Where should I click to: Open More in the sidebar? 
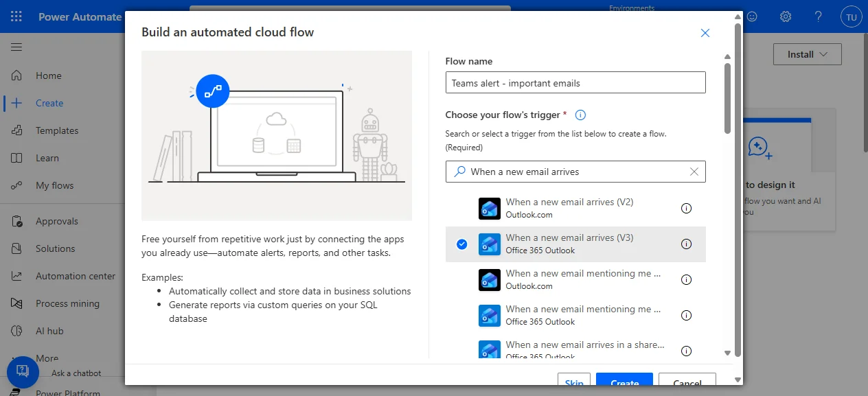47,358
